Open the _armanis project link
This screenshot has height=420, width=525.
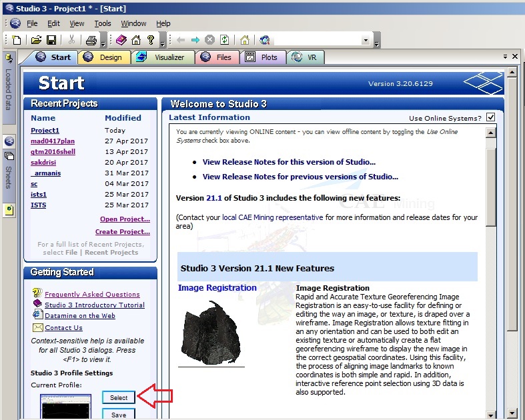[x=46, y=173]
